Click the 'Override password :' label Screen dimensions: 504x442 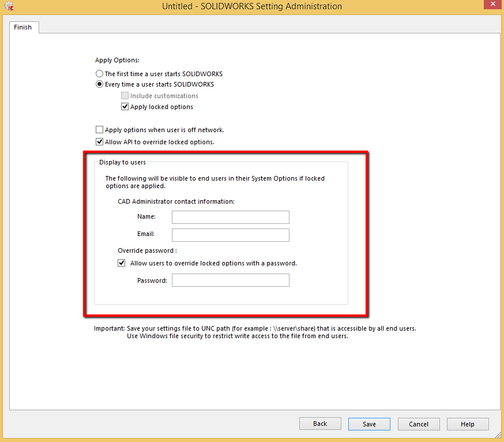click(147, 250)
